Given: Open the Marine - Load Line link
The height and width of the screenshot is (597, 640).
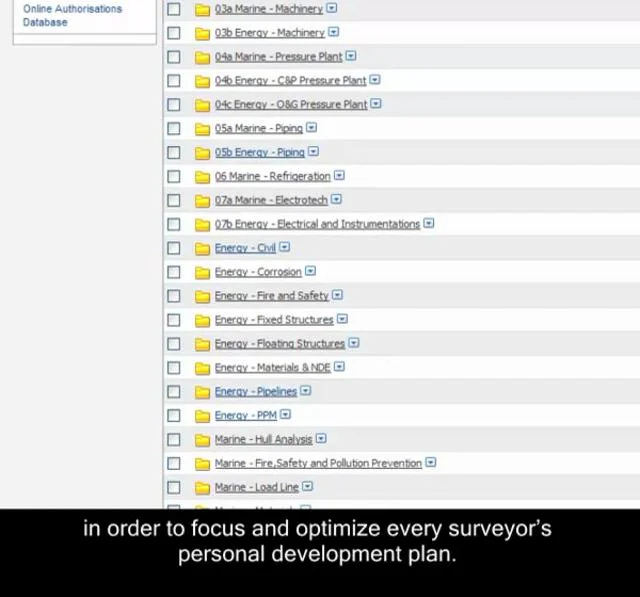Looking at the screenshot, I should click(257, 487).
